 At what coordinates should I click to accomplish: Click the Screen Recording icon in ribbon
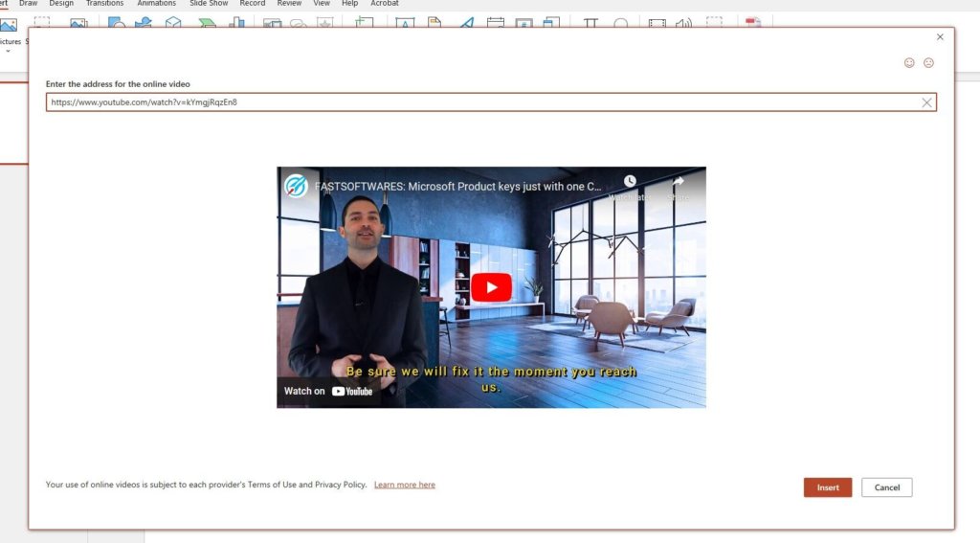[x=714, y=23]
